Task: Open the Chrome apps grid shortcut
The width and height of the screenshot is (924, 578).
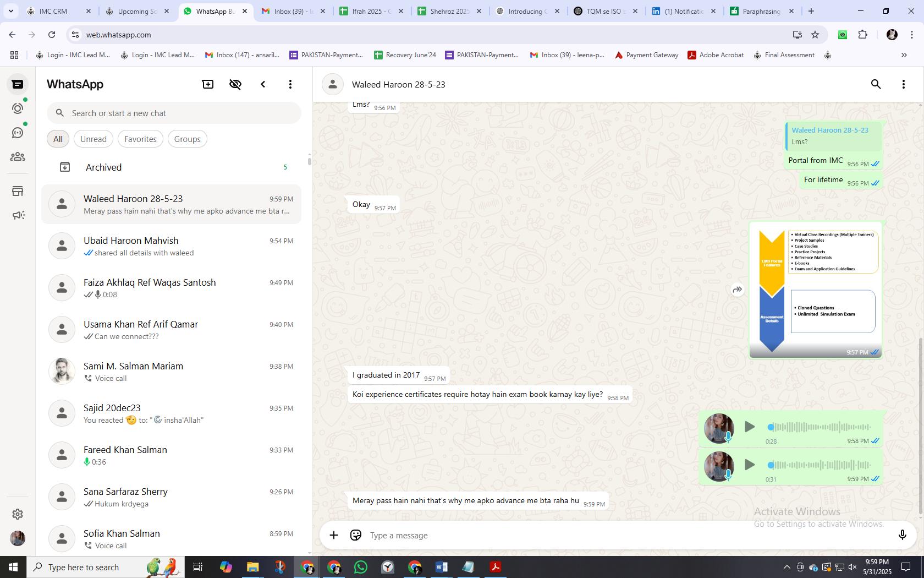Action: coord(14,55)
